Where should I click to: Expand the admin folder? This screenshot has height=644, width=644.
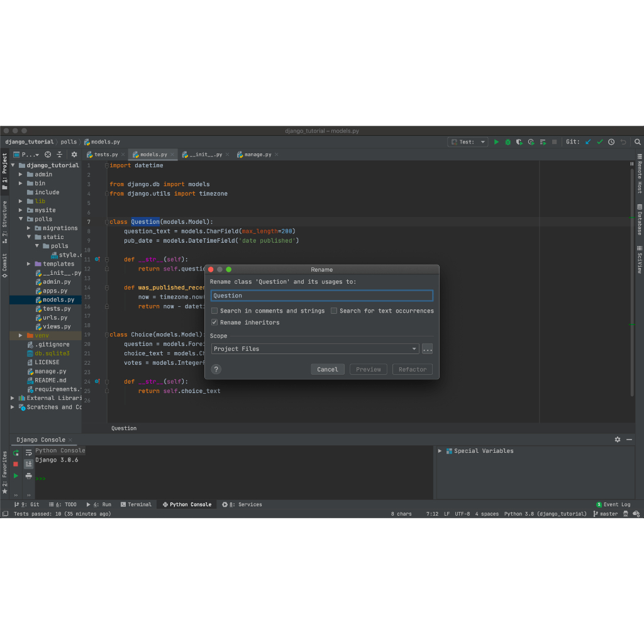(x=21, y=175)
